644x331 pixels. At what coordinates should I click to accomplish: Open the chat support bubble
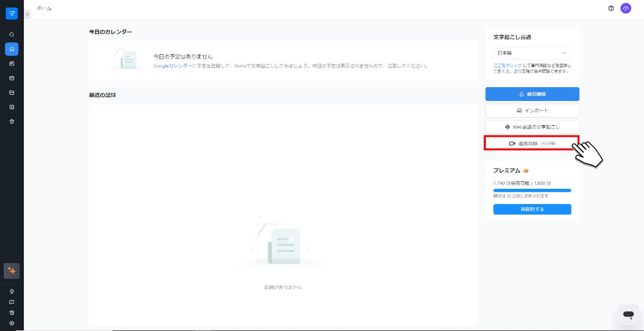[x=628, y=315]
